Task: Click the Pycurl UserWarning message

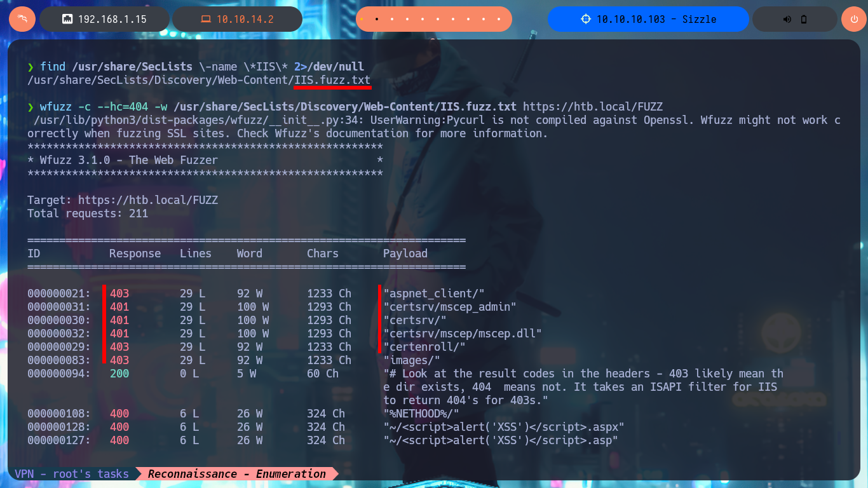Action: 434,126
